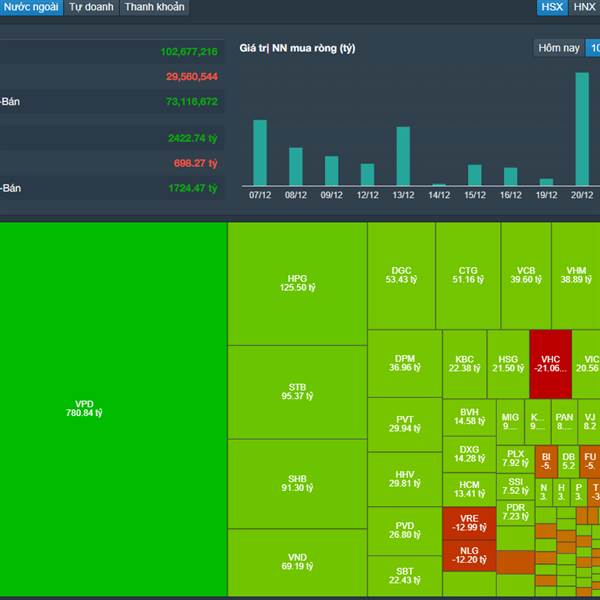Click the red VHC tile
Viewport: 600px width, 600px height.
(551, 364)
